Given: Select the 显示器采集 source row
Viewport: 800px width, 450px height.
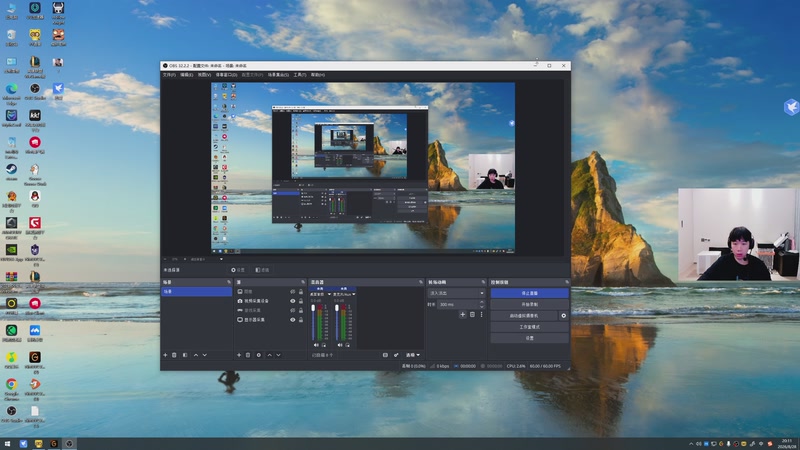Looking at the screenshot, I should coord(270,320).
